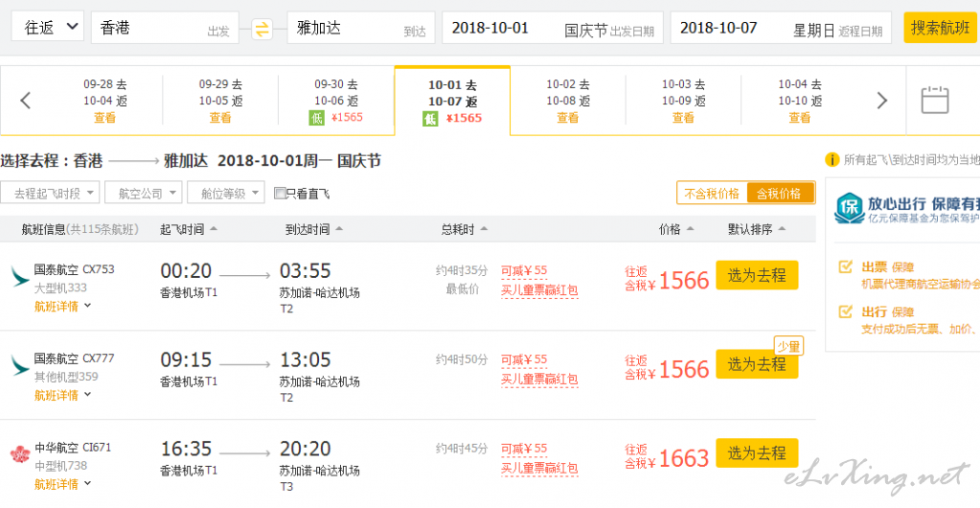Expand 航班详情 for flight CX777
980x508 pixels.
click(62, 396)
